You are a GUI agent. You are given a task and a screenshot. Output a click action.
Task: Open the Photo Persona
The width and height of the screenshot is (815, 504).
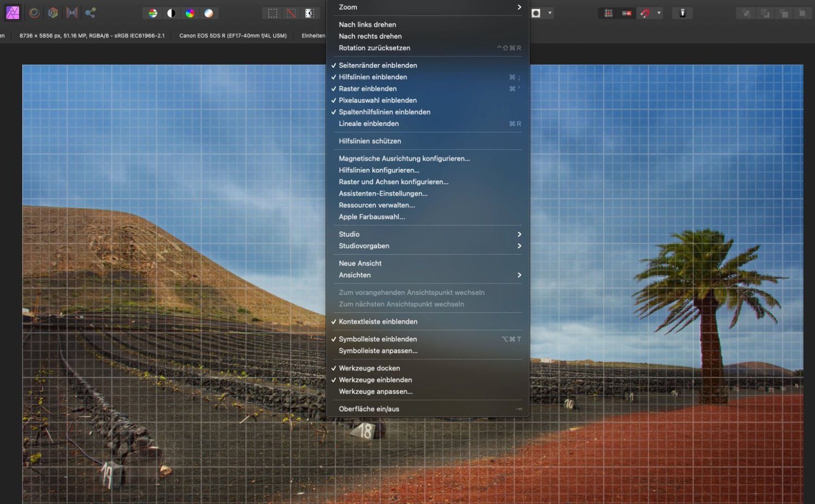coord(12,12)
